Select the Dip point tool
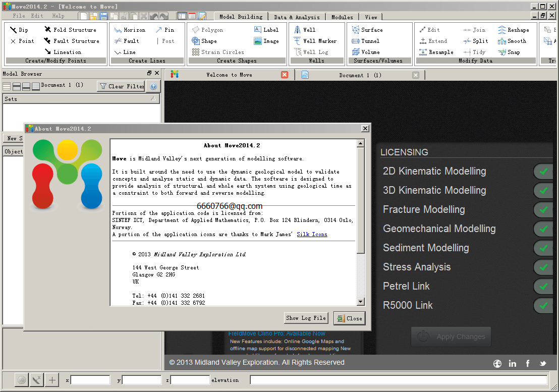Image resolution: width=559 pixels, height=392 pixels. pos(19,30)
